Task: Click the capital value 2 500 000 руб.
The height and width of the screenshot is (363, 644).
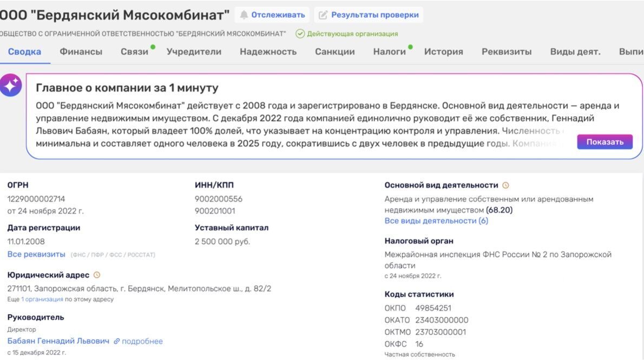Action: point(222,242)
